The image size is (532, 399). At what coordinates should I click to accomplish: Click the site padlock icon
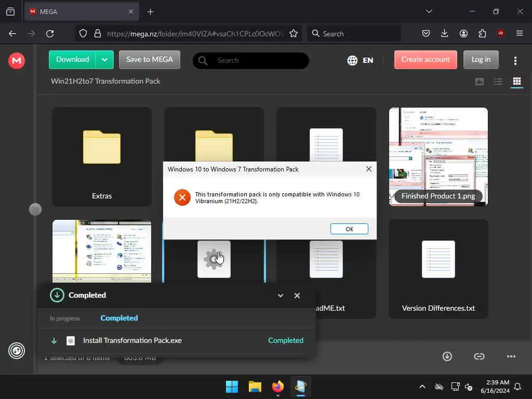pos(97,33)
